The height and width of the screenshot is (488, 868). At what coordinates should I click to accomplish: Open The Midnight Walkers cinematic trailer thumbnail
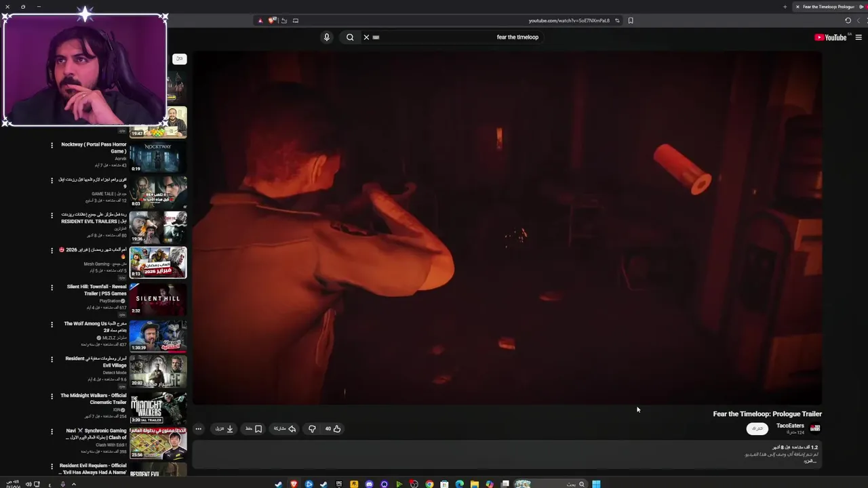[x=158, y=408]
